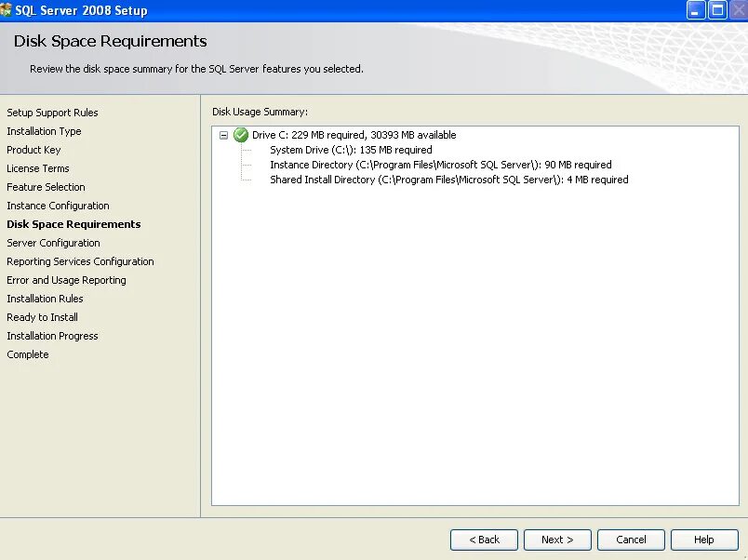748x560 pixels.
Task: Click the minus box next to Drive C entry
Action: 223,134
